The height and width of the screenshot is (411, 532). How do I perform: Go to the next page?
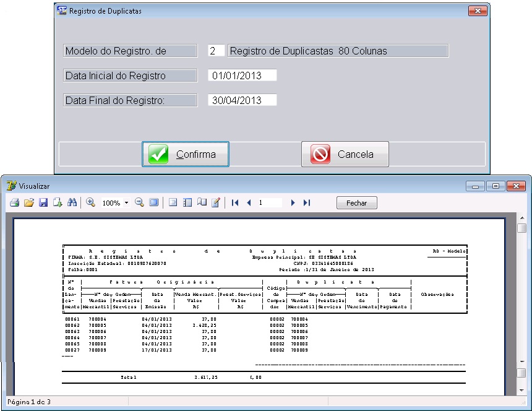(x=293, y=202)
